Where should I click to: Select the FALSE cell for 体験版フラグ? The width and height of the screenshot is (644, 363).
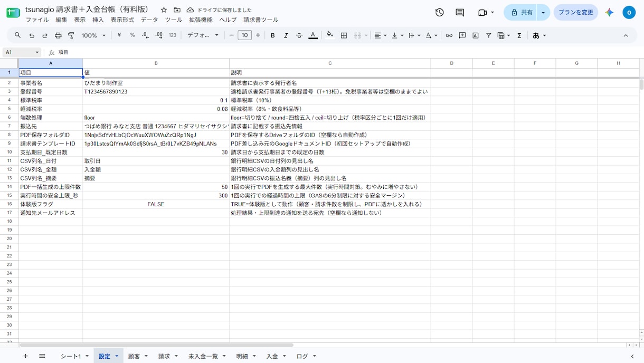[x=156, y=204]
